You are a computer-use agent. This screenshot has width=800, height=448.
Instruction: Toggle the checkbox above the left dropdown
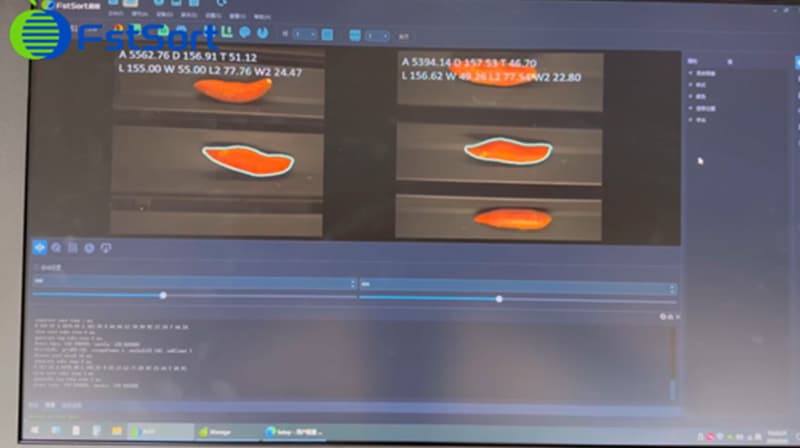coord(37,268)
